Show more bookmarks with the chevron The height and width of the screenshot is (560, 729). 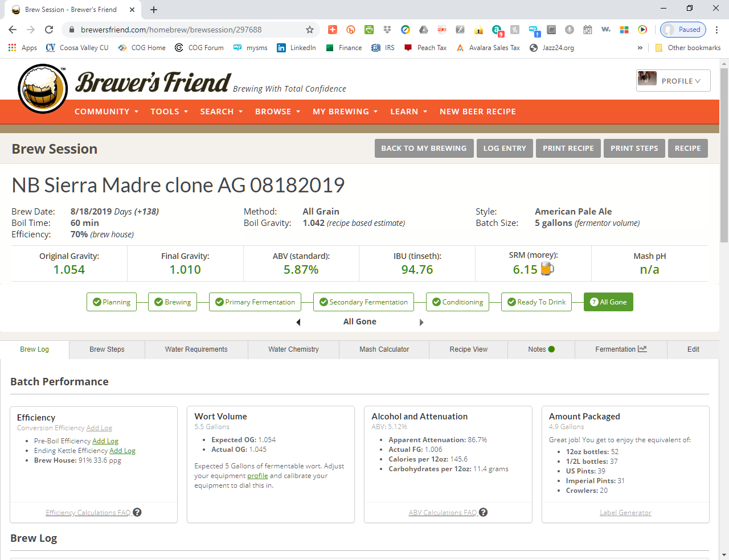pos(640,48)
